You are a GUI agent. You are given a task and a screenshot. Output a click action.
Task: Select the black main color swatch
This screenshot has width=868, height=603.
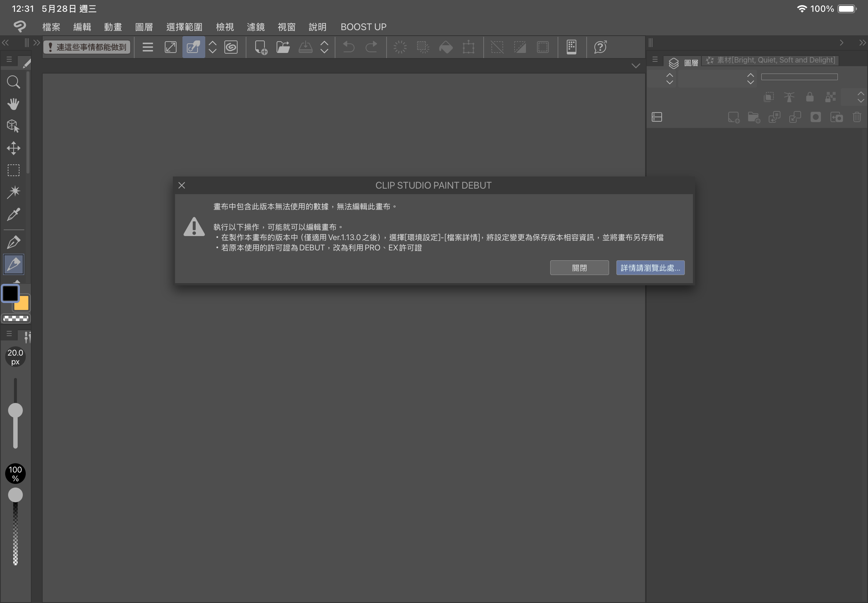10,293
